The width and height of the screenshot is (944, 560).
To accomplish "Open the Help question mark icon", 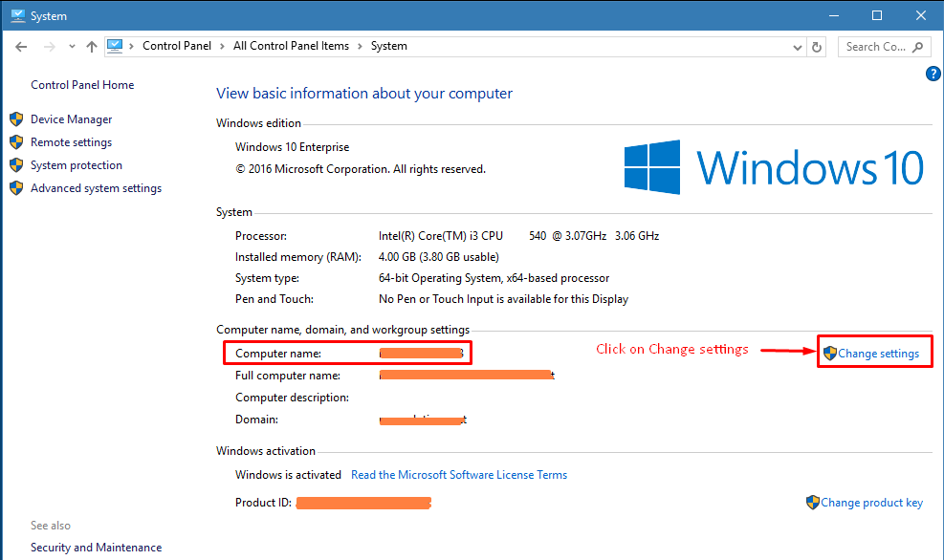I will tap(933, 74).
